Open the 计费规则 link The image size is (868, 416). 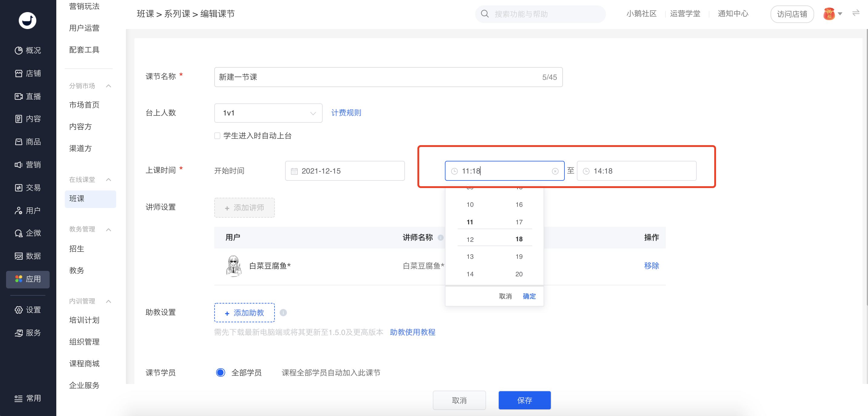(x=346, y=113)
